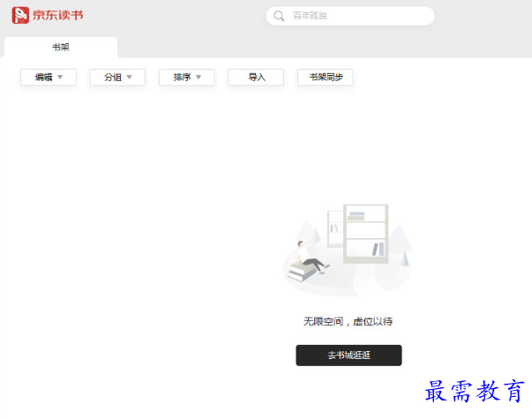This screenshot has height=419, width=532.
Task: Open the 分组 dropdown
Action: point(117,78)
